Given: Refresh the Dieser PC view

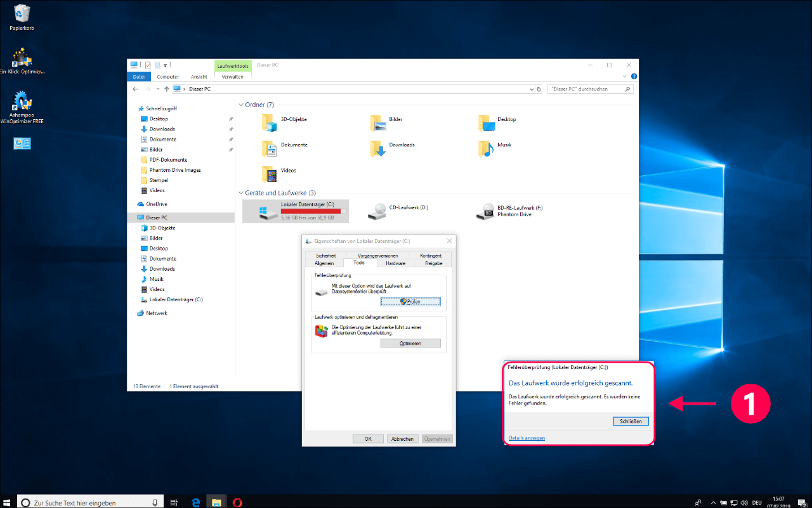Looking at the screenshot, I should [x=539, y=89].
